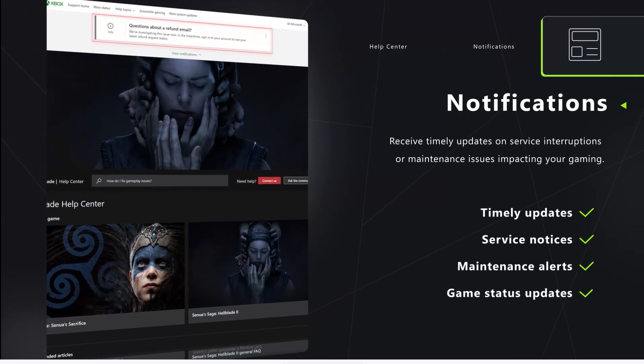Open the three-dot menu on the refund notification

tap(266, 36)
